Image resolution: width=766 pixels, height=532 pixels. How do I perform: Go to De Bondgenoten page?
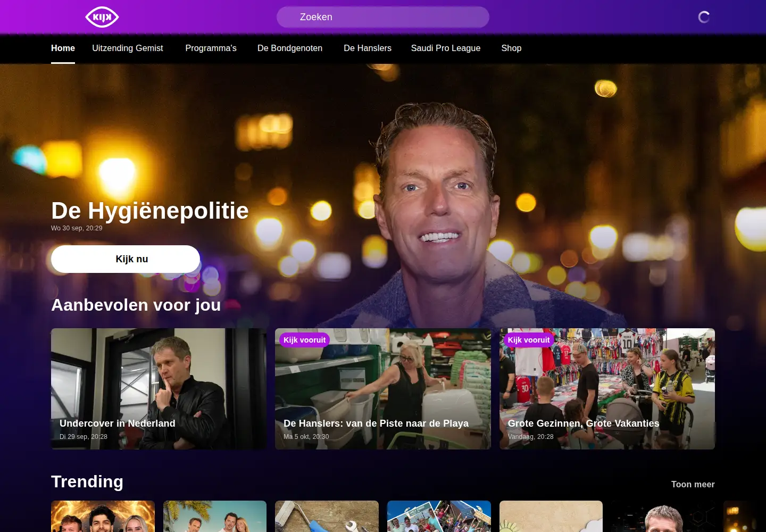tap(290, 48)
